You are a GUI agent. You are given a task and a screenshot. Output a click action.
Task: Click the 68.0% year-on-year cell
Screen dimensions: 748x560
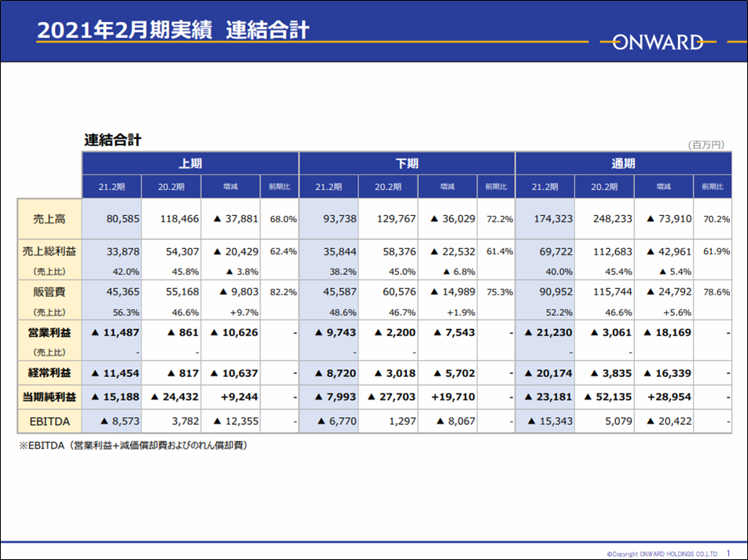pyautogui.click(x=284, y=219)
